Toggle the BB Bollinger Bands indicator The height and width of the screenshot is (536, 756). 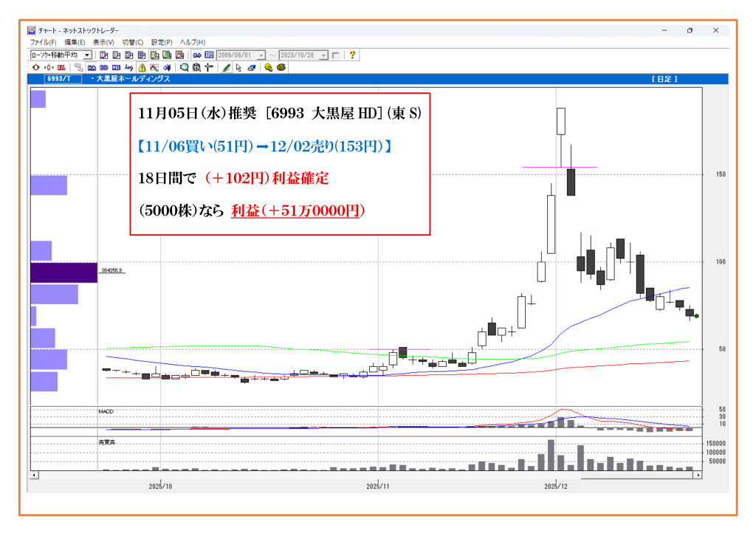click(104, 67)
